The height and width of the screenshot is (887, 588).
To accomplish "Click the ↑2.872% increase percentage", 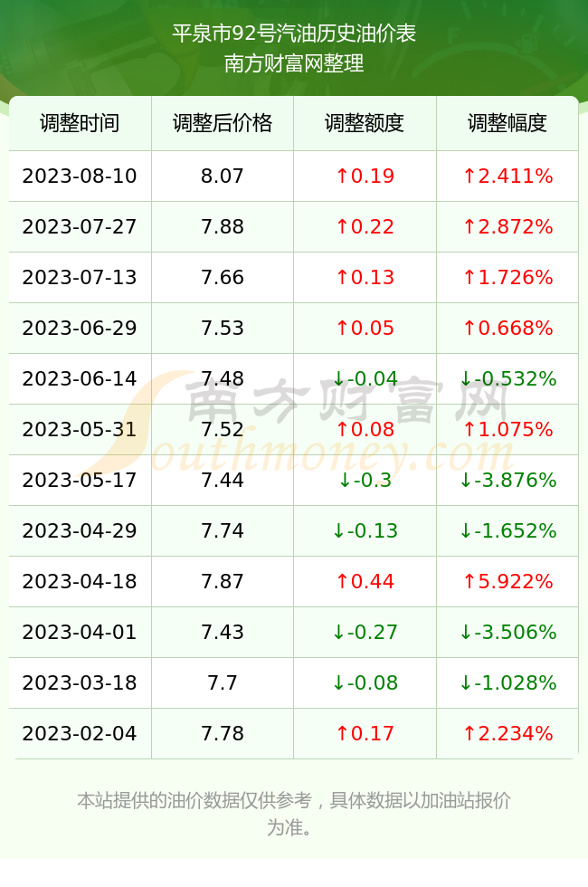I will point(507,227).
